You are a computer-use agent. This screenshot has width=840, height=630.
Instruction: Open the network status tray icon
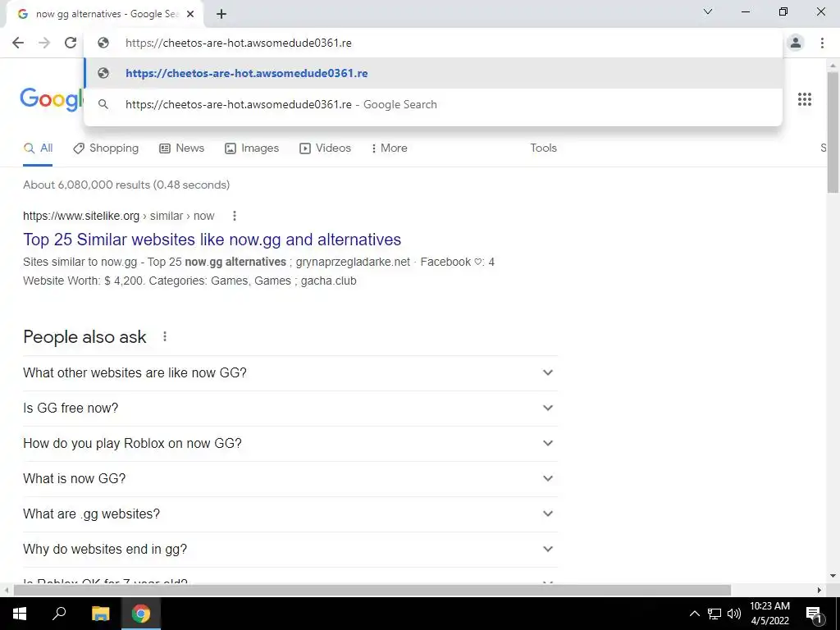[714, 614]
